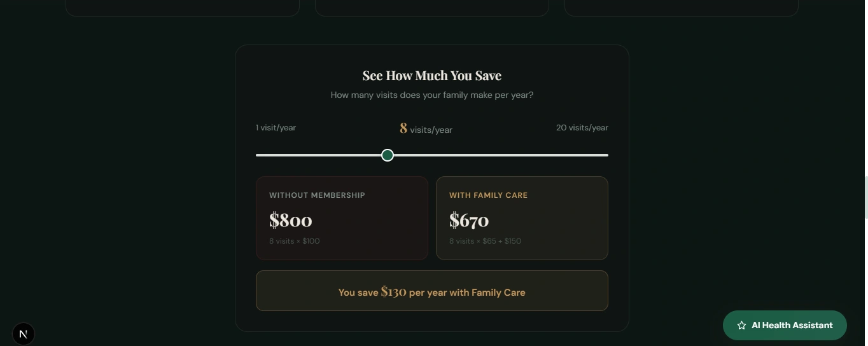
Task: Click the family visits question subtitle
Action: 431,95
